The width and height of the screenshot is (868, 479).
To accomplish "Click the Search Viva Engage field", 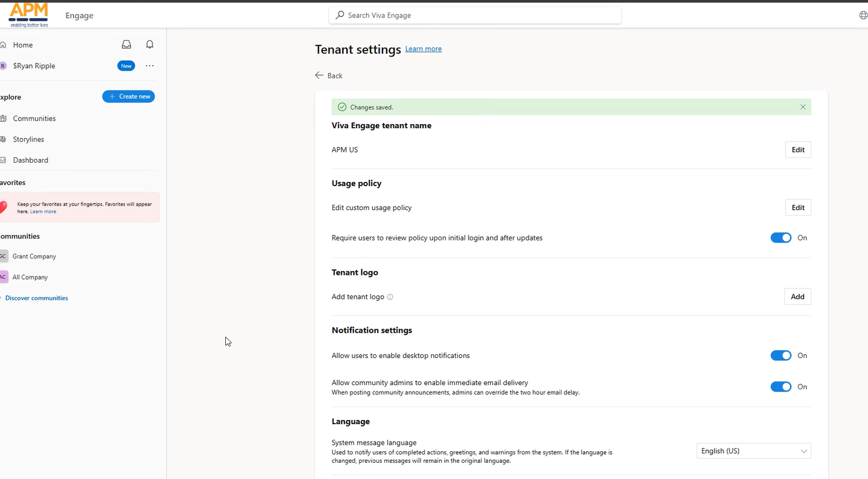I will pos(475,15).
